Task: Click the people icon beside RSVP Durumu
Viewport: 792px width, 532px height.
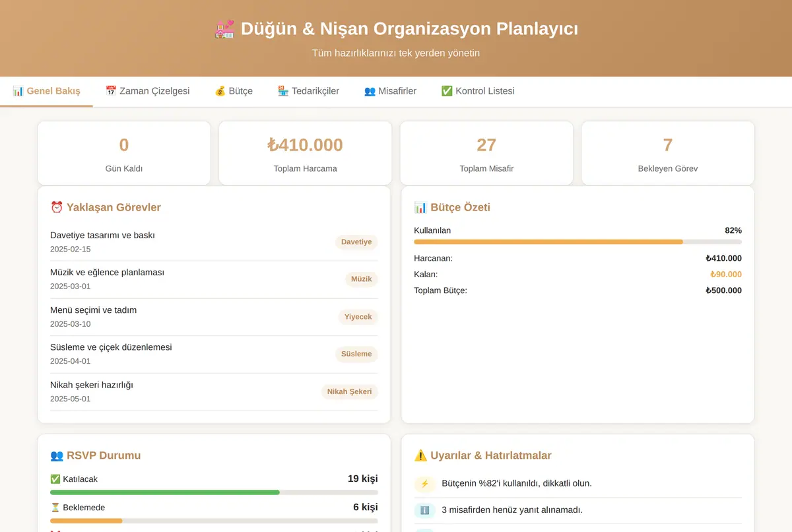Action: tap(57, 455)
